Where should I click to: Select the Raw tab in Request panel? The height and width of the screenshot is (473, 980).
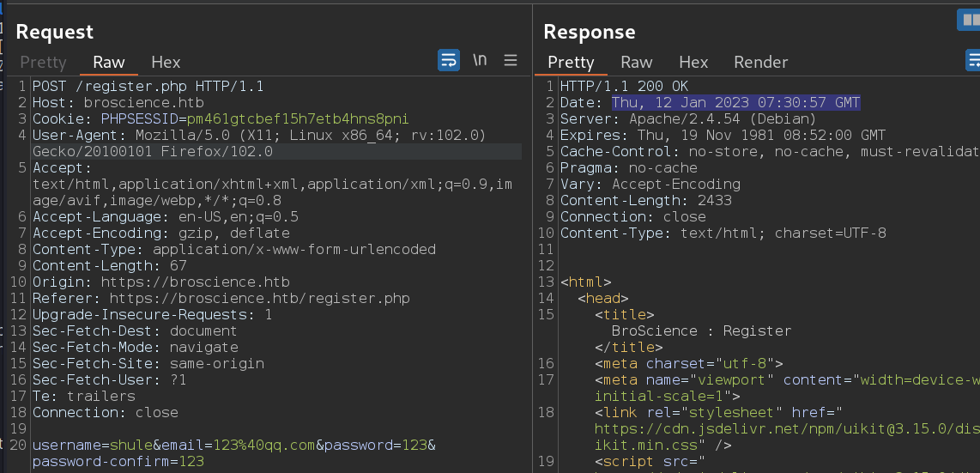[109, 62]
